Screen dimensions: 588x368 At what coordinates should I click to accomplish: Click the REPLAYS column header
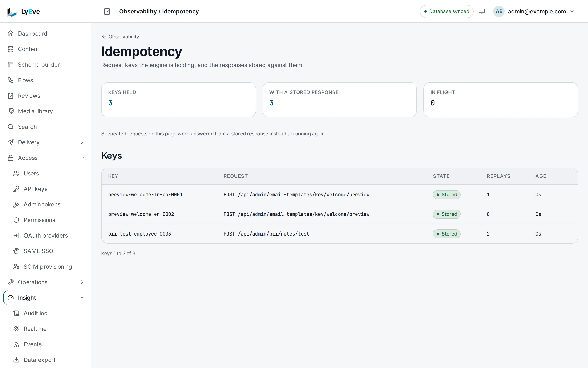click(x=498, y=176)
